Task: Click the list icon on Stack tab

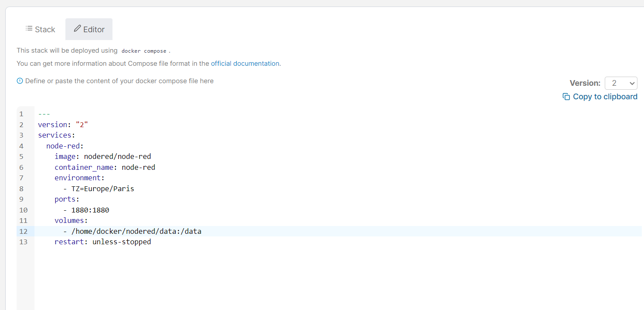Action: [x=29, y=29]
